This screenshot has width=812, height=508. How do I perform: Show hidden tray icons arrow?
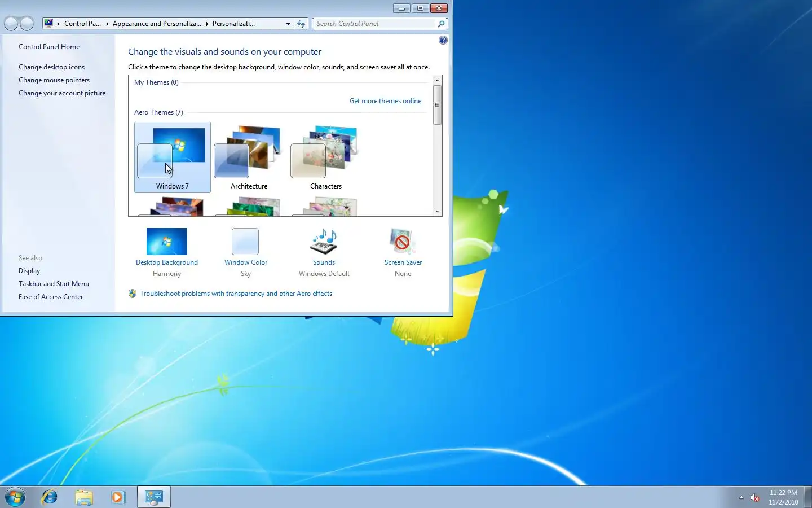click(x=741, y=497)
